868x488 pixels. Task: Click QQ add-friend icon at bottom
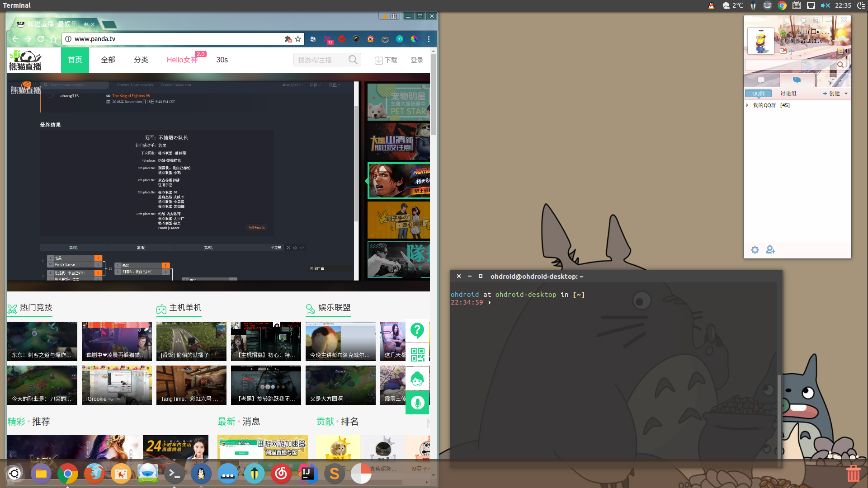(770, 250)
